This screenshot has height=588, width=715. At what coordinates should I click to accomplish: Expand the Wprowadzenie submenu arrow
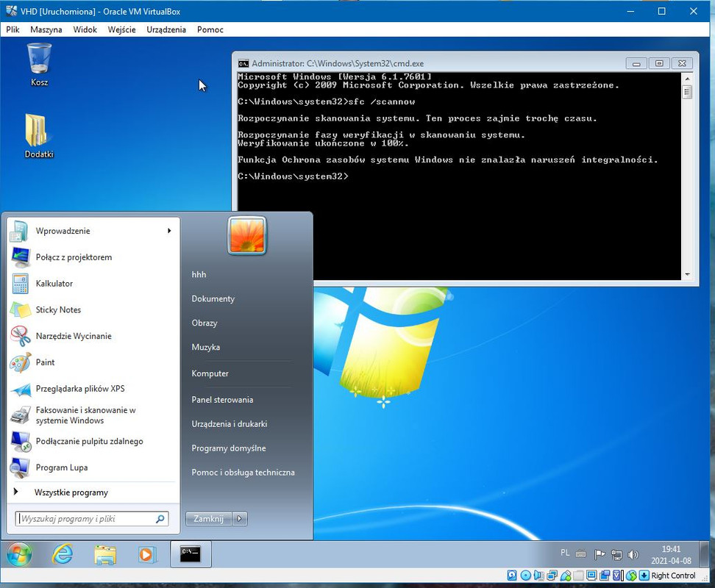[169, 231]
